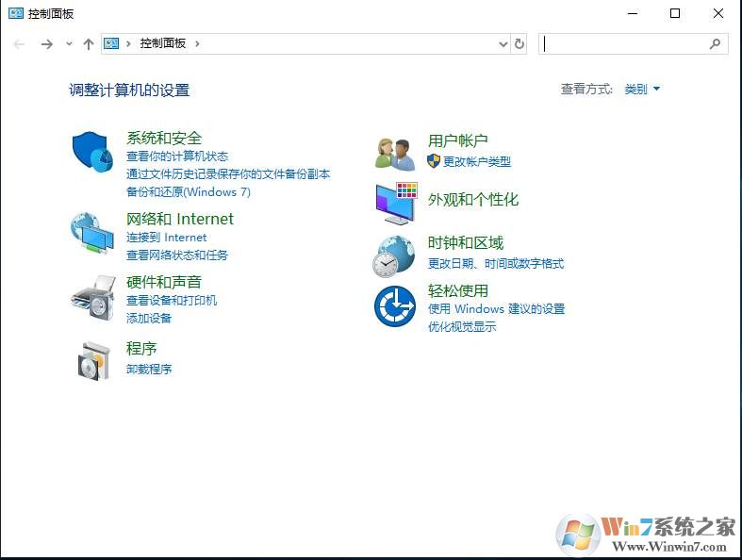Click the User Accounts people icon
Screen dimensions: 742x560
395,153
